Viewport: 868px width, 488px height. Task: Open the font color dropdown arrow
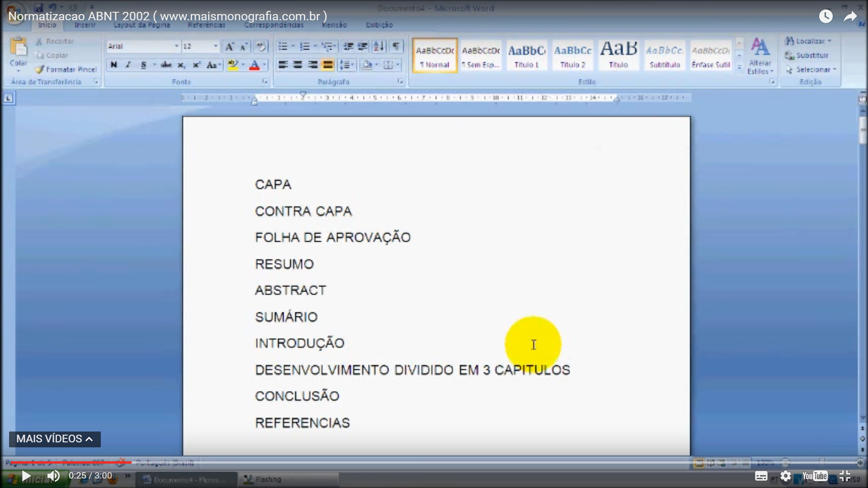pyautogui.click(x=264, y=65)
